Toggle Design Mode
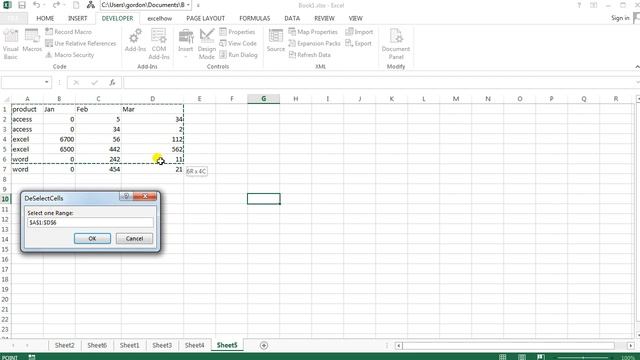Screen dimensions: 640x360 coord(207,44)
